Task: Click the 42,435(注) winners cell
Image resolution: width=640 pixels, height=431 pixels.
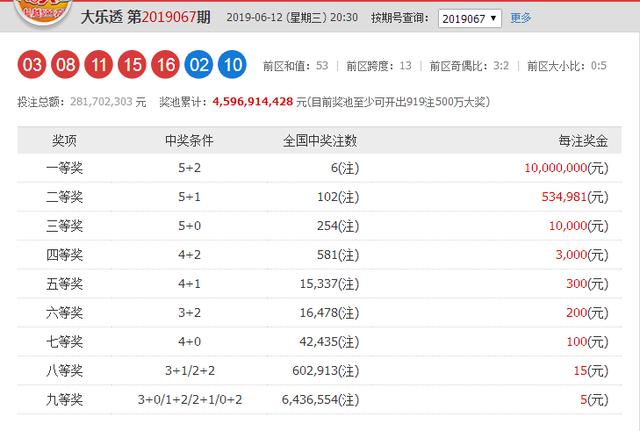Action: (329, 342)
